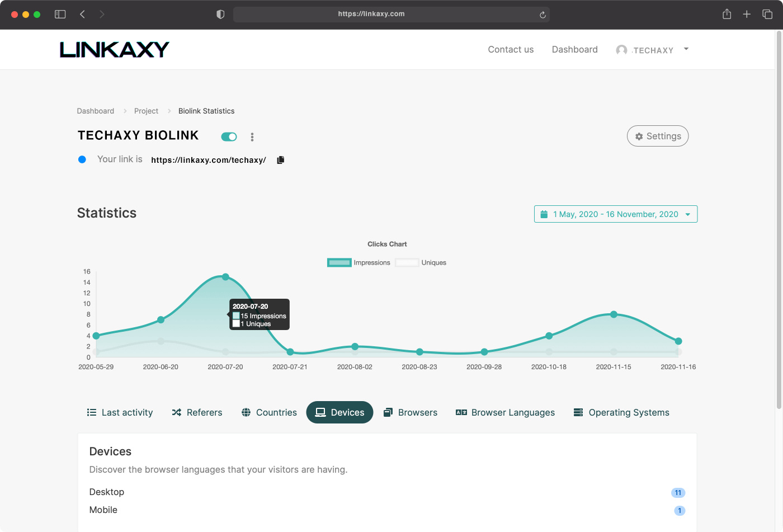Image resolution: width=783 pixels, height=532 pixels.
Task: Go forward with browser forward arrow
Action: click(x=102, y=15)
